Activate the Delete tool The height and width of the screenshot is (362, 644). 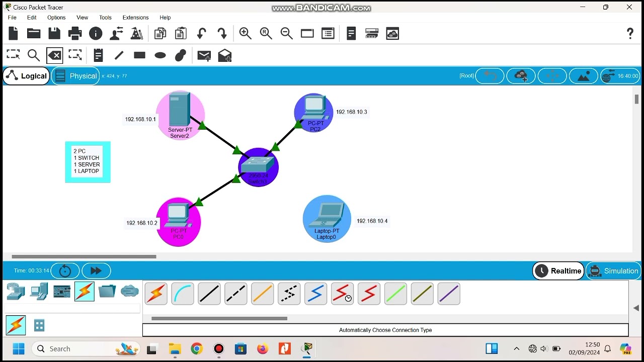(54, 55)
